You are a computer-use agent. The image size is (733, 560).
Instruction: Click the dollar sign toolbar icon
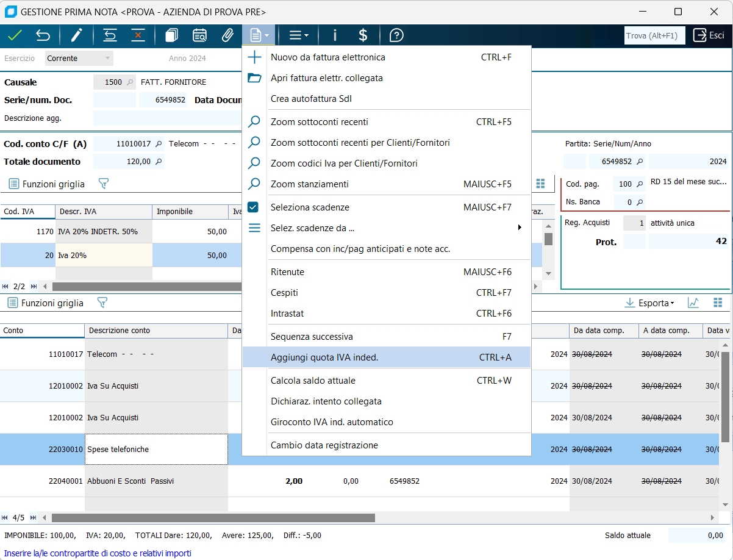[x=363, y=35]
